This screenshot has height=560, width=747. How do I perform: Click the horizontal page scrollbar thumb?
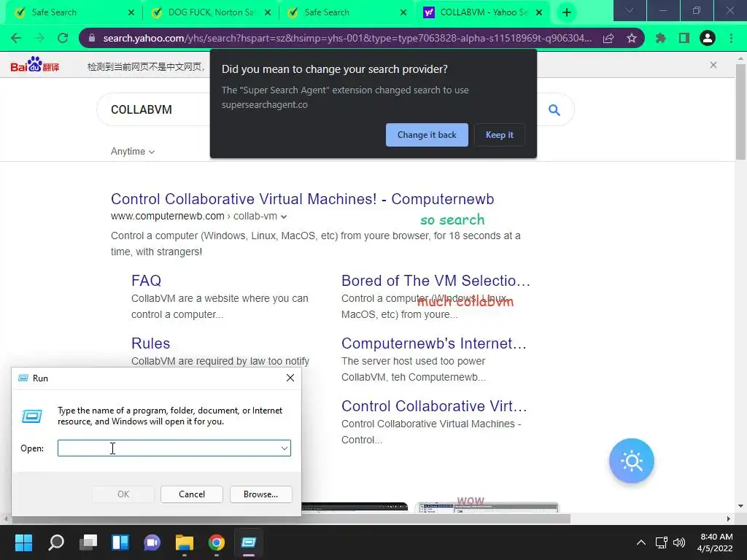[290, 518]
